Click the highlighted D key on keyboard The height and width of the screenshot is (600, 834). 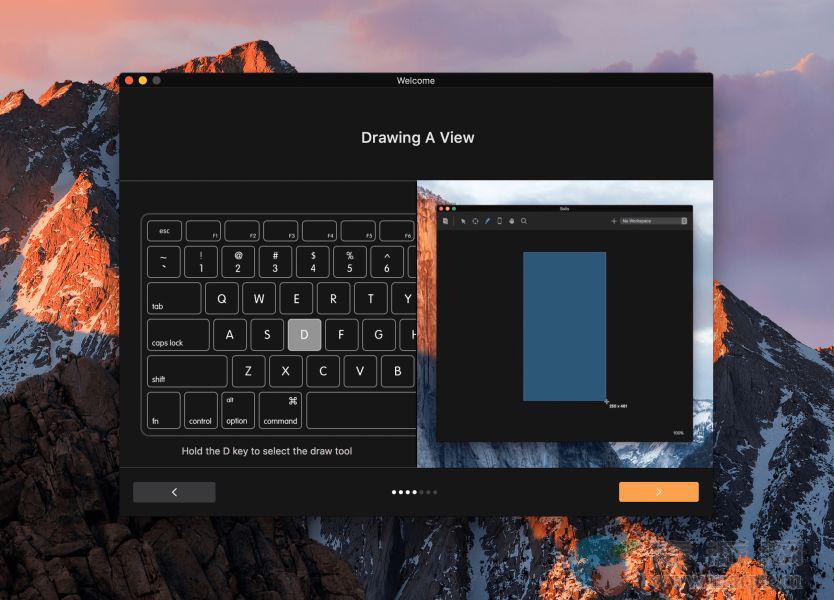pos(304,335)
